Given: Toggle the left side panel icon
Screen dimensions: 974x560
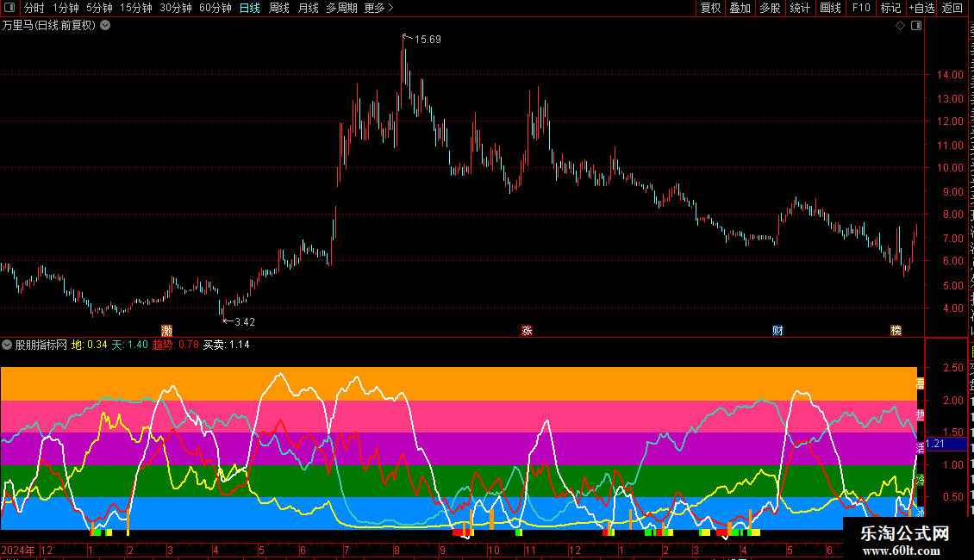Looking at the screenshot, I should click(x=9, y=8).
